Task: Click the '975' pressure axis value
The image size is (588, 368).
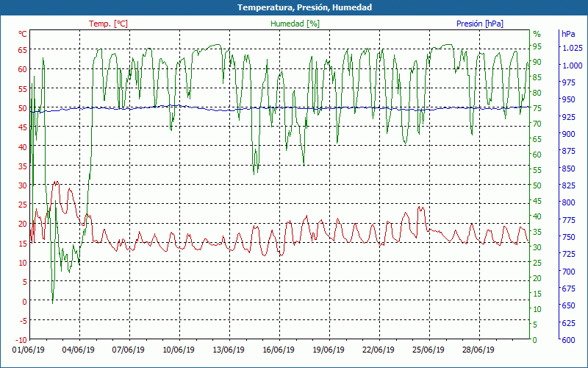Action: coord(568,82)
